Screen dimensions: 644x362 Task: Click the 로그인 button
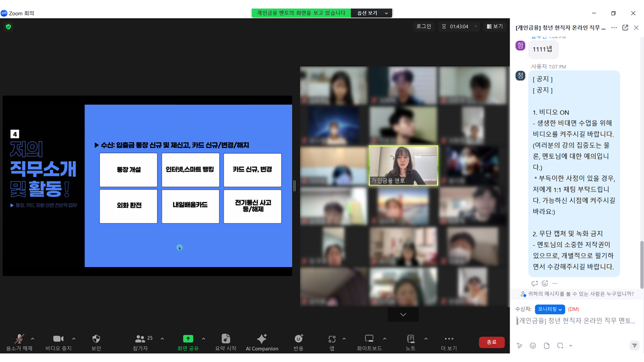(x=424, y=27)
